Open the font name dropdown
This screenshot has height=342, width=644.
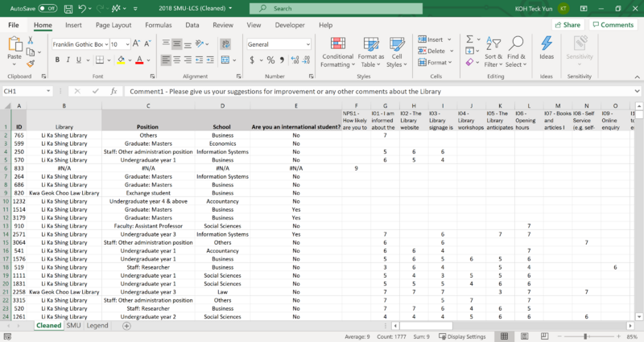pyautogui.click(x=107, y=44)
